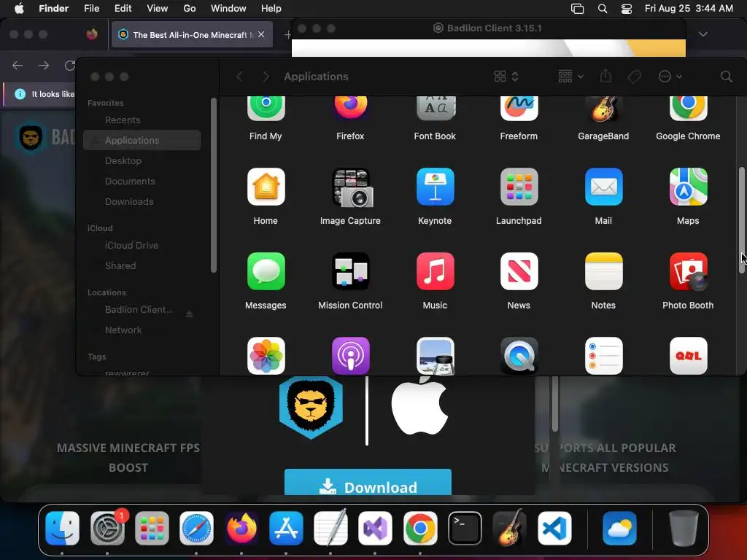This screenshot has height=560, width=747.
Task: Open Terminal from the Dock
Action: click(465, 528)
